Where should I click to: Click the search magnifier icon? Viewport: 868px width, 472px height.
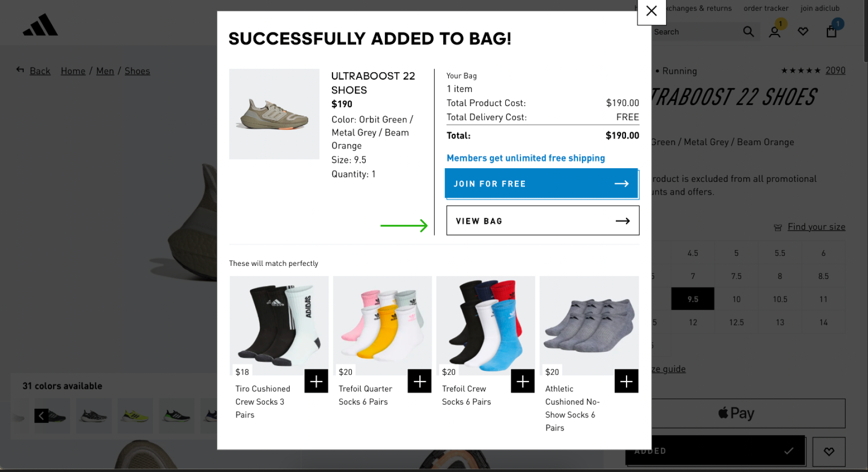(x=748, y=32)
